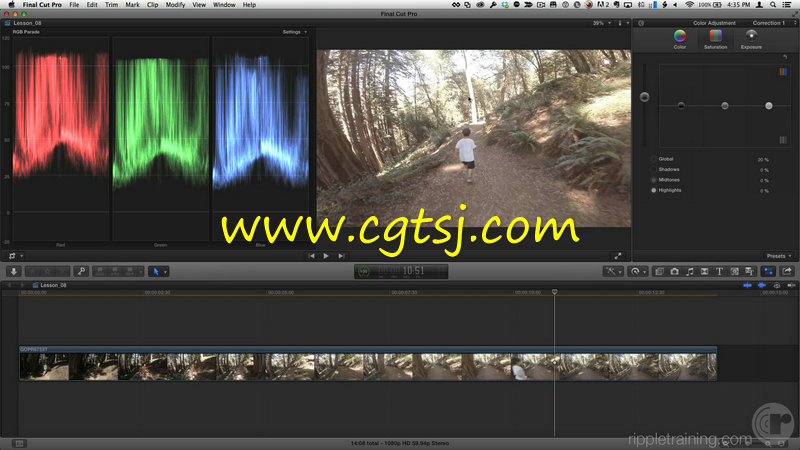Play the clip in the viewer

coord(326,256)
